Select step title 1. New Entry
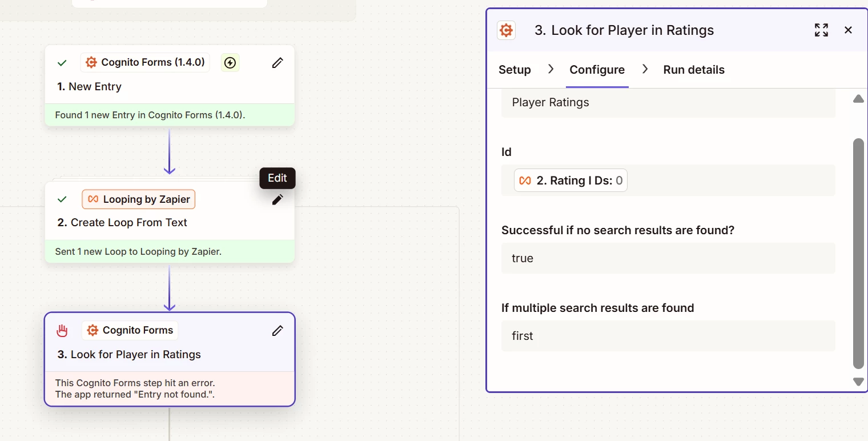The width and height of the screenshot is (868, 441). [90, 87]
